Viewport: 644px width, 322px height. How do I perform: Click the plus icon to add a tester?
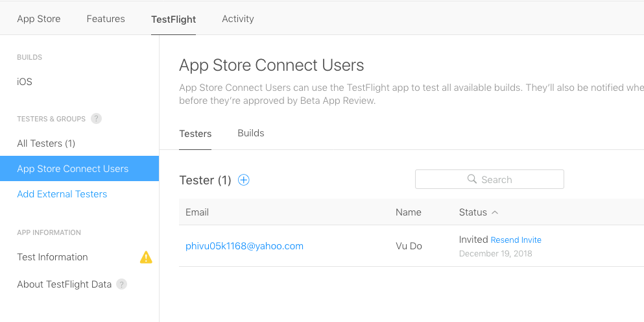click(x=244, y=180)
